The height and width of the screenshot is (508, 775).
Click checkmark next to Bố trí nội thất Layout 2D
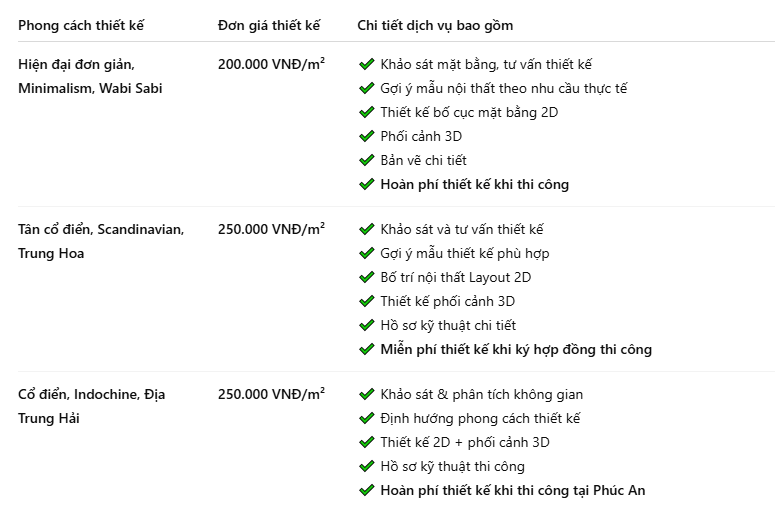(x=366, y=278)
